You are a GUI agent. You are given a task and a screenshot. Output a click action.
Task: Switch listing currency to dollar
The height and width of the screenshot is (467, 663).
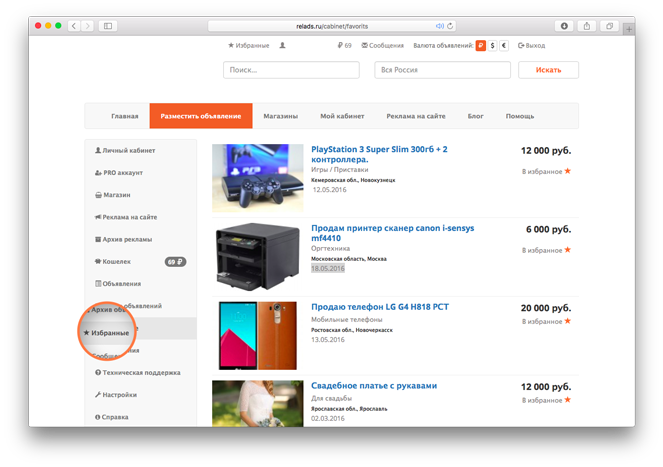[492, 46]
